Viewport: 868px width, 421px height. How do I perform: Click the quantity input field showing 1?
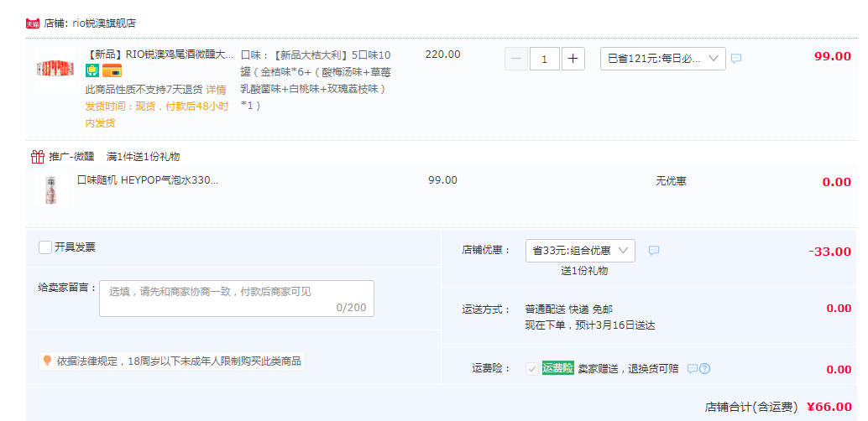point(545,59)
